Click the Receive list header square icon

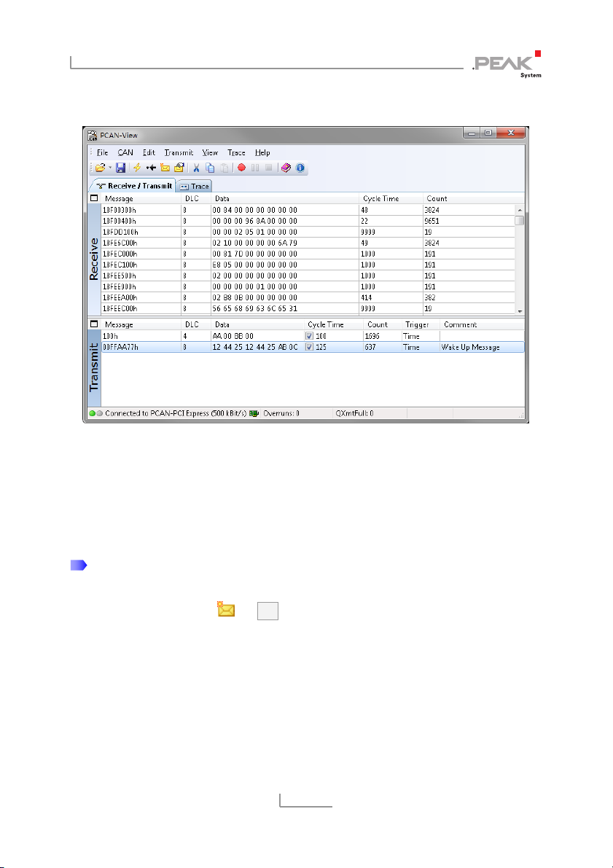(94, 198)
